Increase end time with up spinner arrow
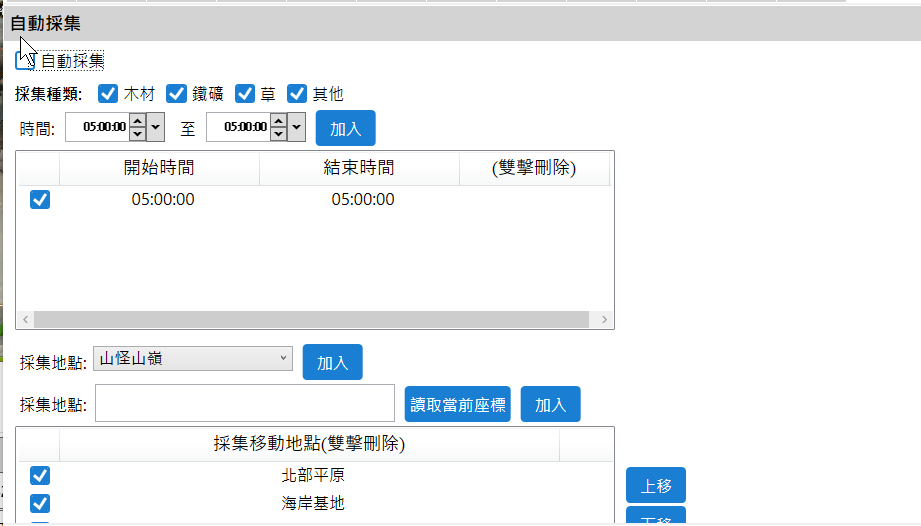 279,121
